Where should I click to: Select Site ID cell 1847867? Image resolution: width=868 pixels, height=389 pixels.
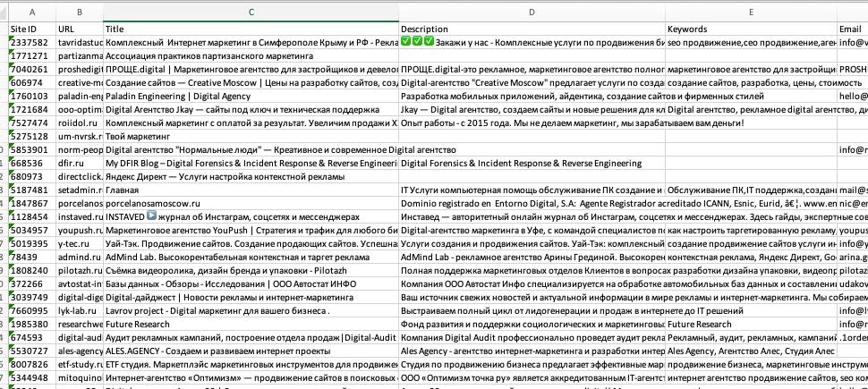click(x=32, y=203)
